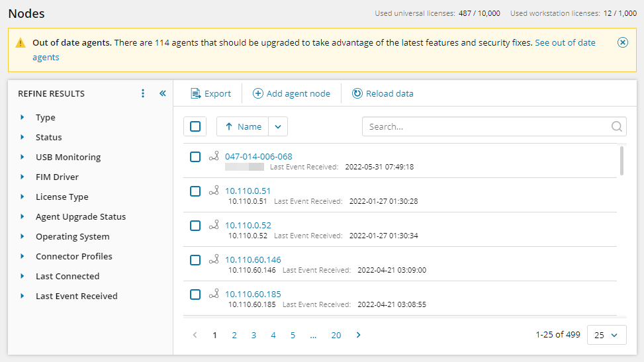Click the search magnifier icon

point(616,126)
